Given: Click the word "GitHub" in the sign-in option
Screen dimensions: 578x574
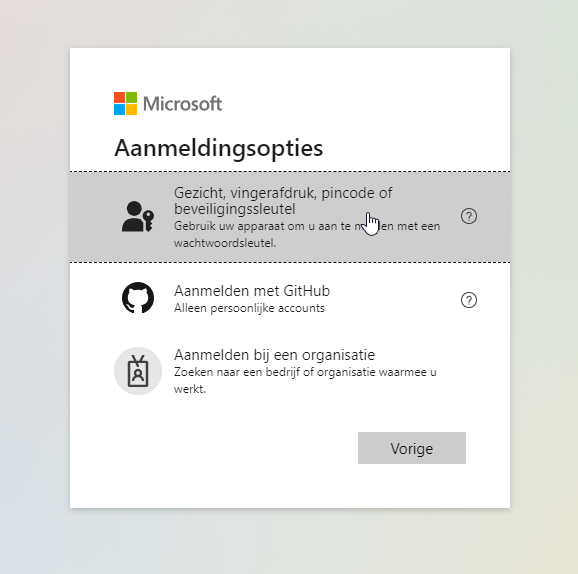Looking at the screenshot, I should tap(307, 291).
